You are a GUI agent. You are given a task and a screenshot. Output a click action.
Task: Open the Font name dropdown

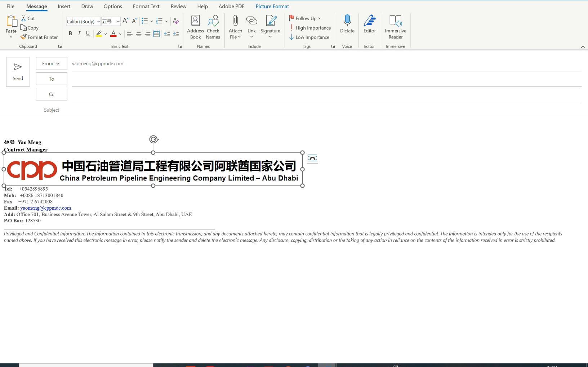point(98,21)
